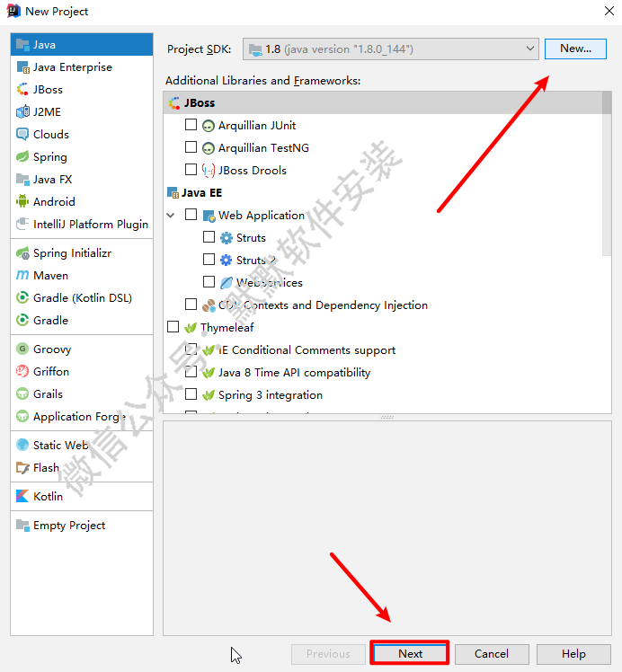Click the Next button
The width and height of the screenshot is (622, 672).
[410, 653]
